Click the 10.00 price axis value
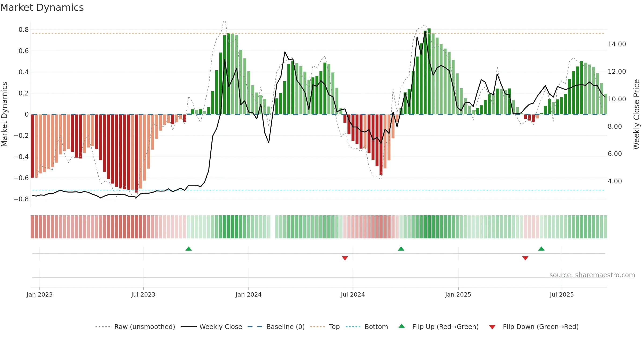 [x=617, y=99]
